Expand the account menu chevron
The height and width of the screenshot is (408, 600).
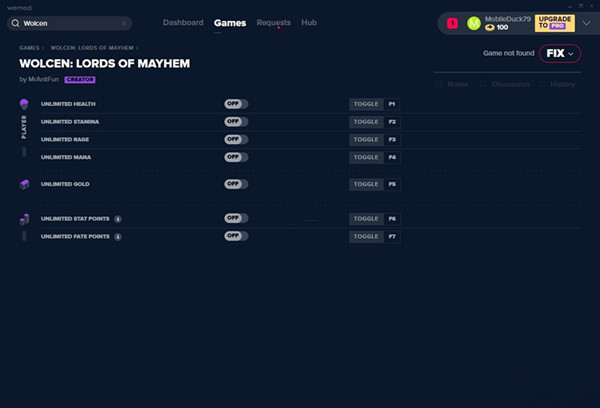pos(586,23)
